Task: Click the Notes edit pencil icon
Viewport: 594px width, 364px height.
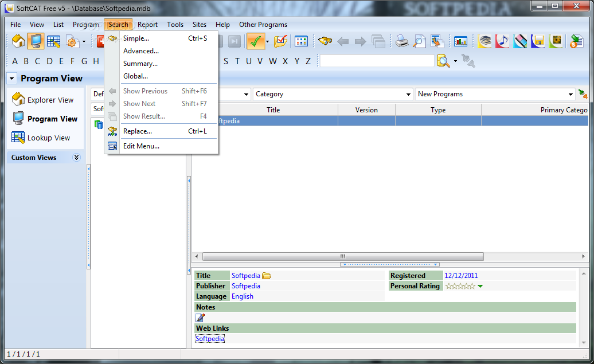Action: point(200,318)
